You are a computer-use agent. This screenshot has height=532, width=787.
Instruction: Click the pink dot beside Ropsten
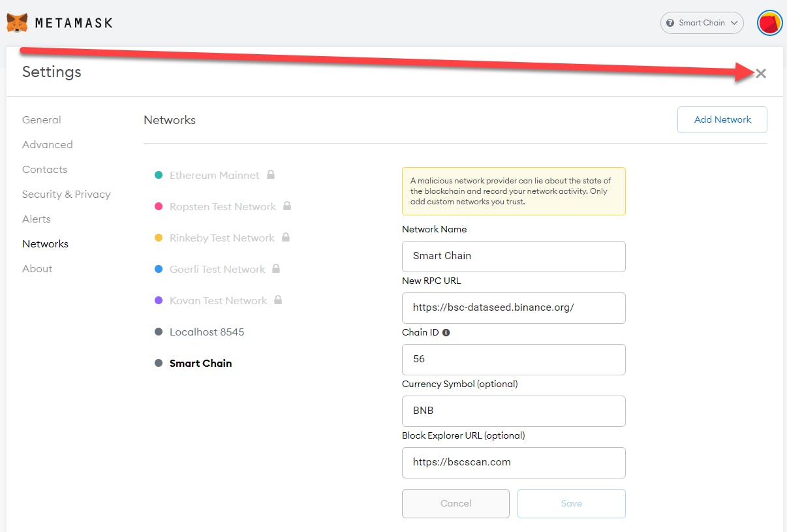(x=158, y=206)
